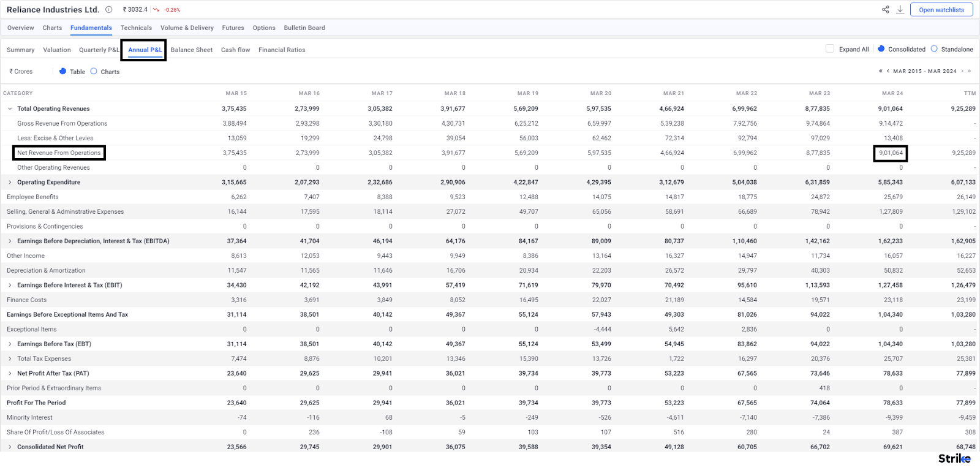The image size is (980, 470).
Task: Open the Quarterly P&L sub-tab
Action: 99,50
